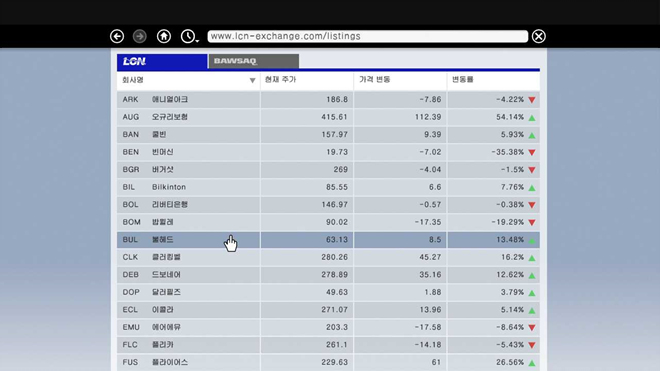660x371 pixels.
Task: Select the BGR stock row
Action: (328, 170)
